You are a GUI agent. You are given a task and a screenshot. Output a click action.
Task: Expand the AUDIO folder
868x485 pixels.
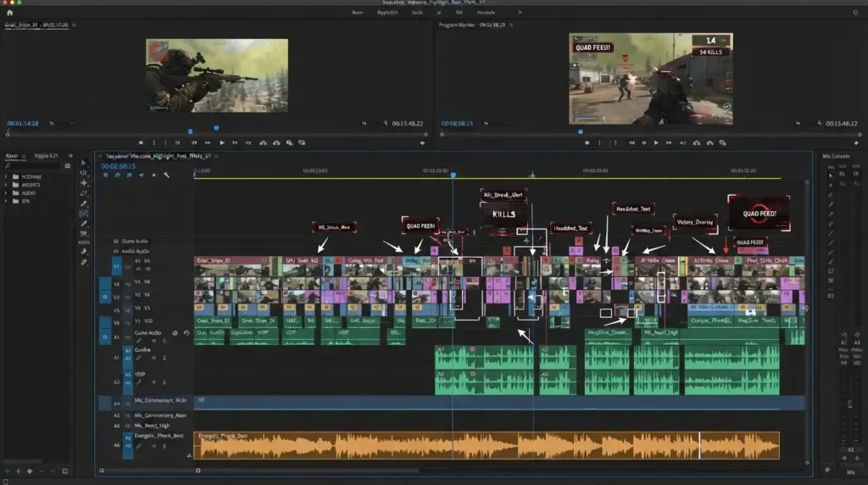[x=6, y=193]
